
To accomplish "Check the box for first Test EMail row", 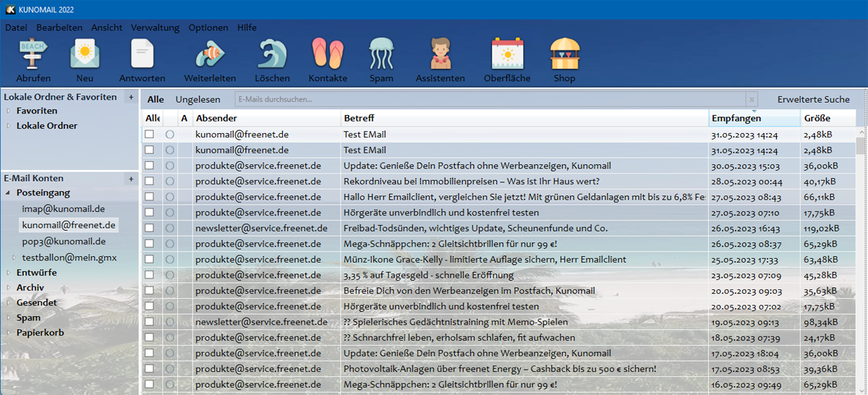I will click(x=149, y=135).
